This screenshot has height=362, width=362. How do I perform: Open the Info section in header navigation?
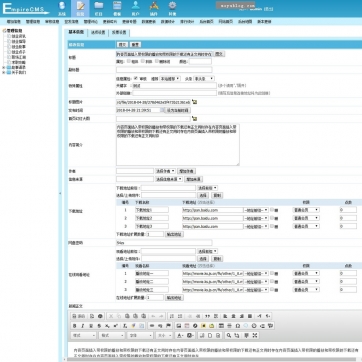coord(80,8)
